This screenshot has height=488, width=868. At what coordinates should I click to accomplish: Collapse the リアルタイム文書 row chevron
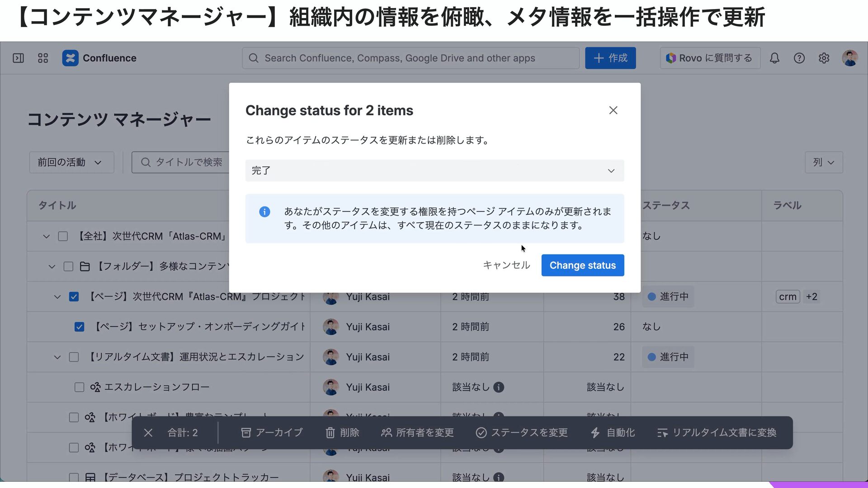[x=57, y=357]
